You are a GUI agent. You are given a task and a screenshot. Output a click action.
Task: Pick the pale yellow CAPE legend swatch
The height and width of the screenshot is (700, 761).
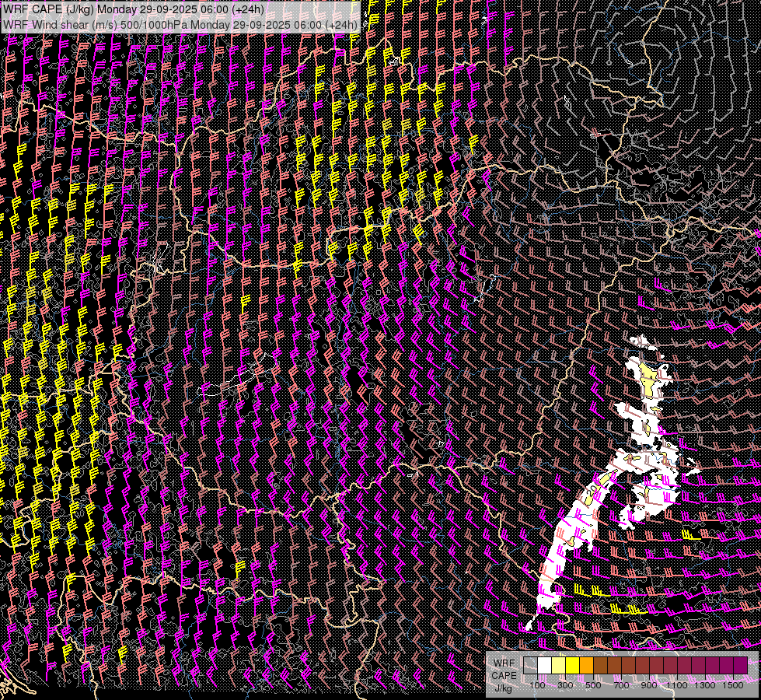[558, 666]
